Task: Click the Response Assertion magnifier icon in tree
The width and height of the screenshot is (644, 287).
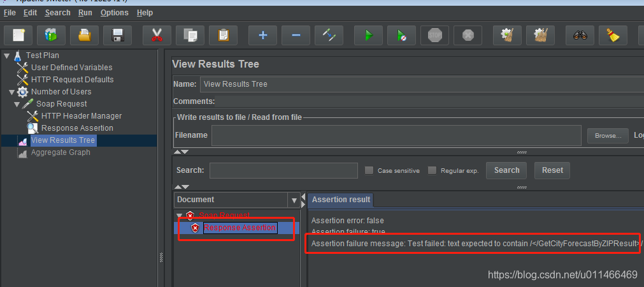Action: click(32, 128)
